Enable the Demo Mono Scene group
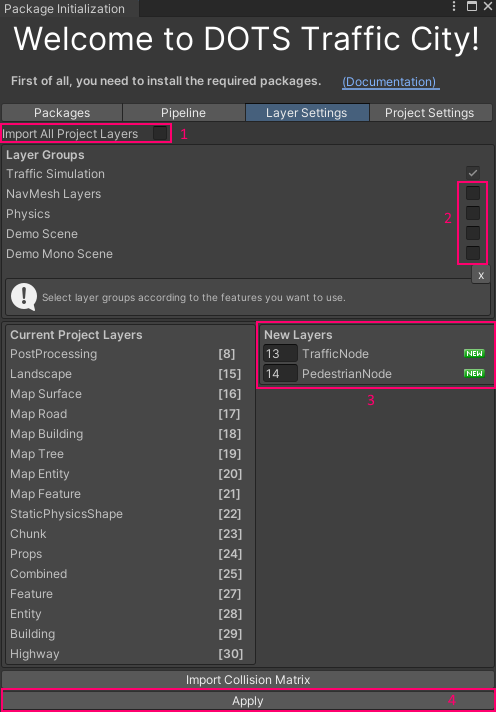The width and height of the screenshot is (496, 712). 473,253
